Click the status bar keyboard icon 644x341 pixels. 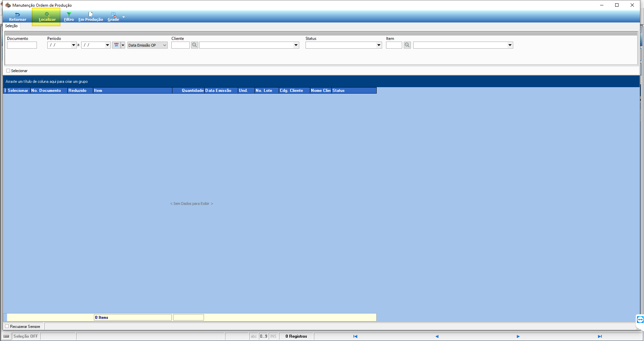pos(6,336)
